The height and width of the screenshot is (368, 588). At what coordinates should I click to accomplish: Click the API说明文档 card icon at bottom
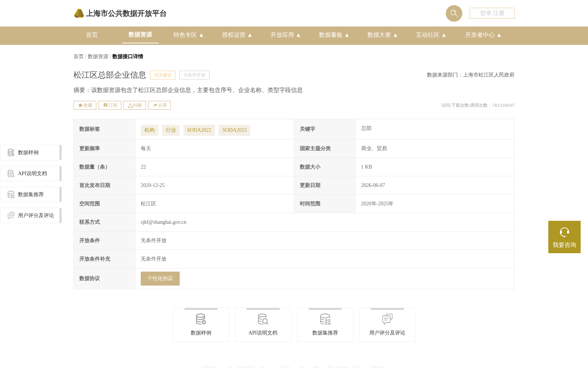[263, 319]
